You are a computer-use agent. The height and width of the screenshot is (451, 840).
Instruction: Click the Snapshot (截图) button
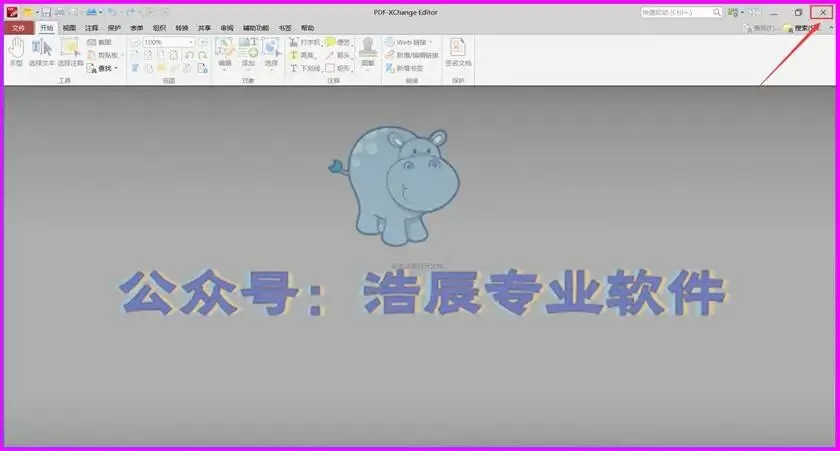click(x=100, y=42)
